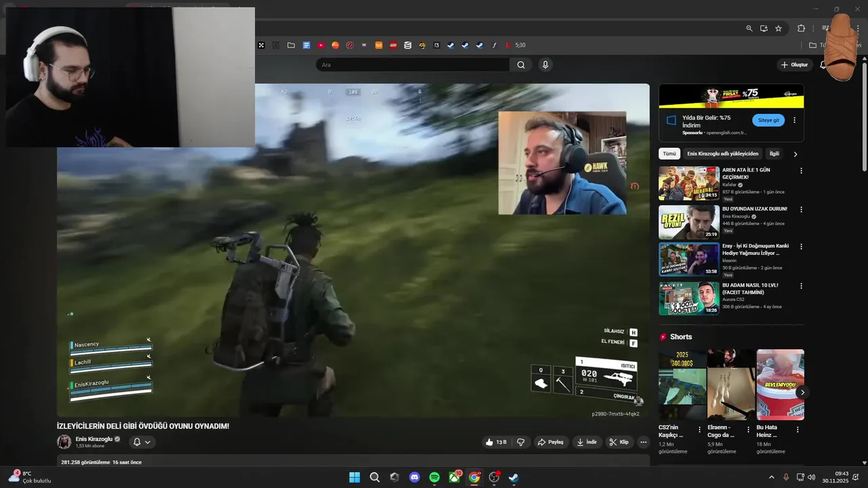Screen dimensions: 868x488
Task: Open options menu for AREN ATA video
Action: pos(801,171)
